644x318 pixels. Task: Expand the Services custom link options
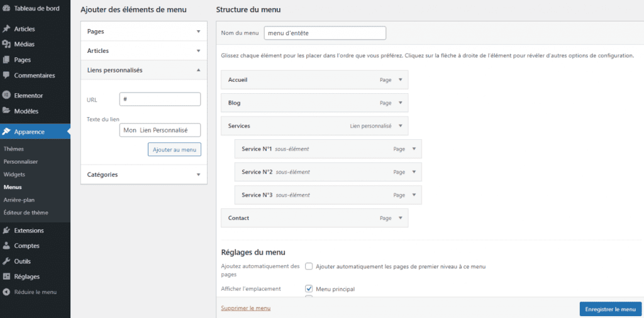pos(401,125)
